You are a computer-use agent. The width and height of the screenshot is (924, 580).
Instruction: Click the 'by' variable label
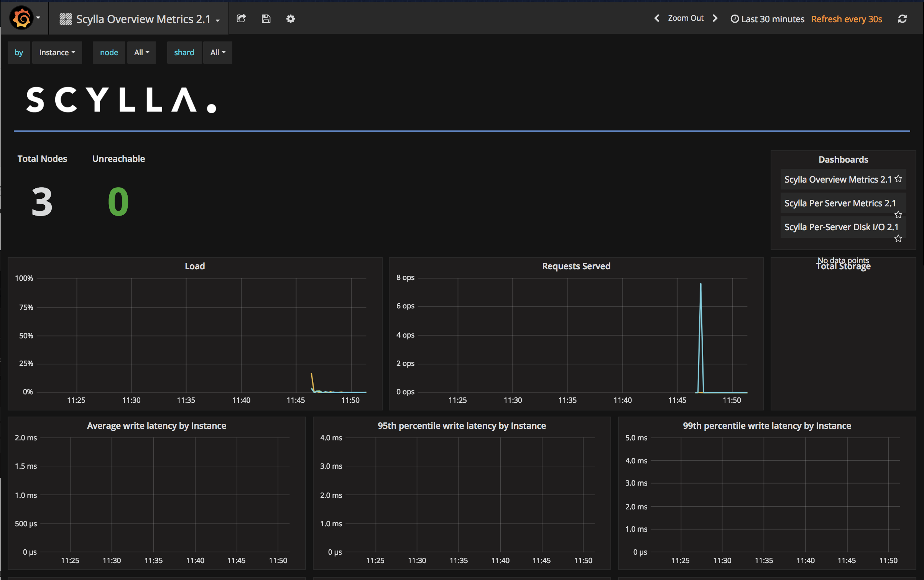(x=19, y=53)
